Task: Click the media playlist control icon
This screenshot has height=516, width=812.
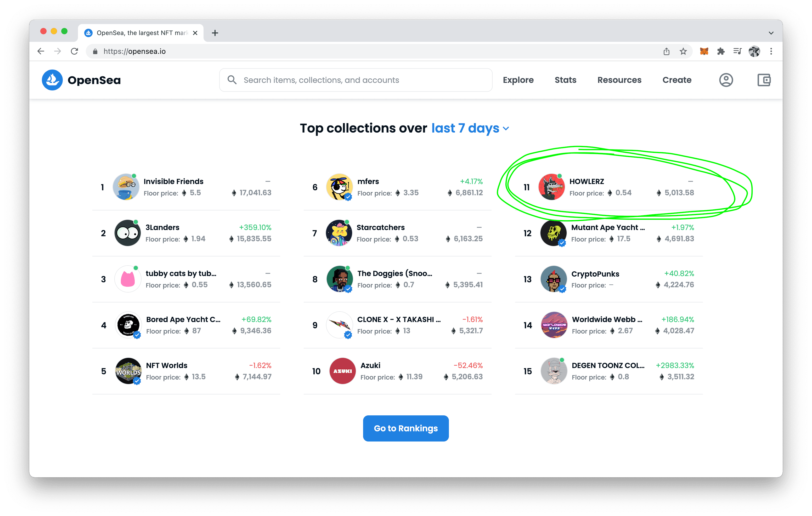Action: click(737, 51)
